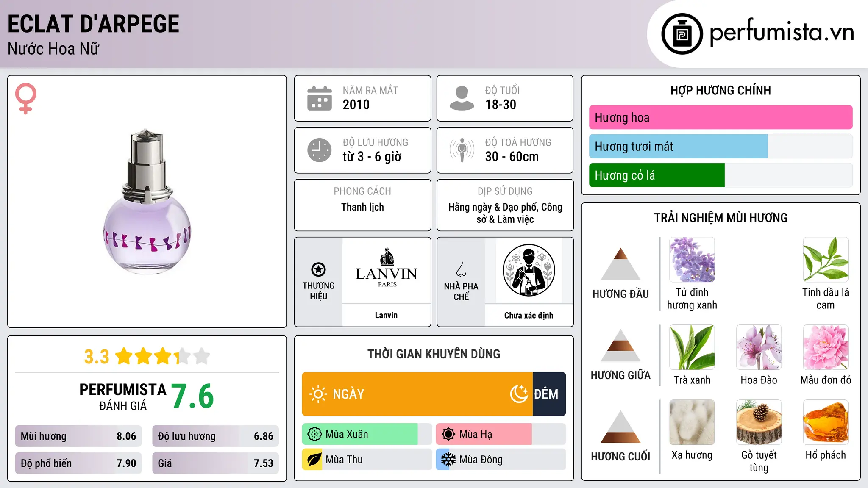This screenshot has height=488, width=868.
Task: Click the perfumista.vn bottle logo icon
Action: coord(682,34)
